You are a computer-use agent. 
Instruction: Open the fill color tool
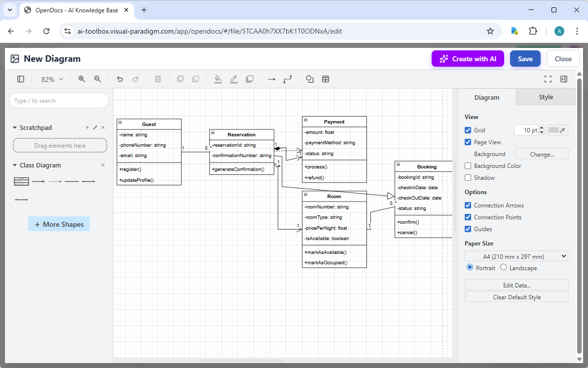click(x=218, y=79)
